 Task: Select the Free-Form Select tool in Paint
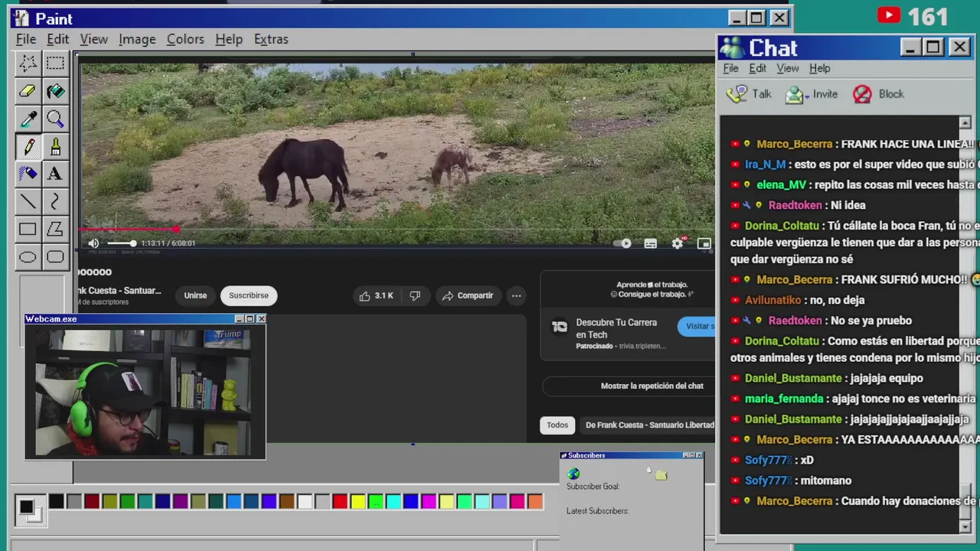pyautogui.click(x=28, y=64)
